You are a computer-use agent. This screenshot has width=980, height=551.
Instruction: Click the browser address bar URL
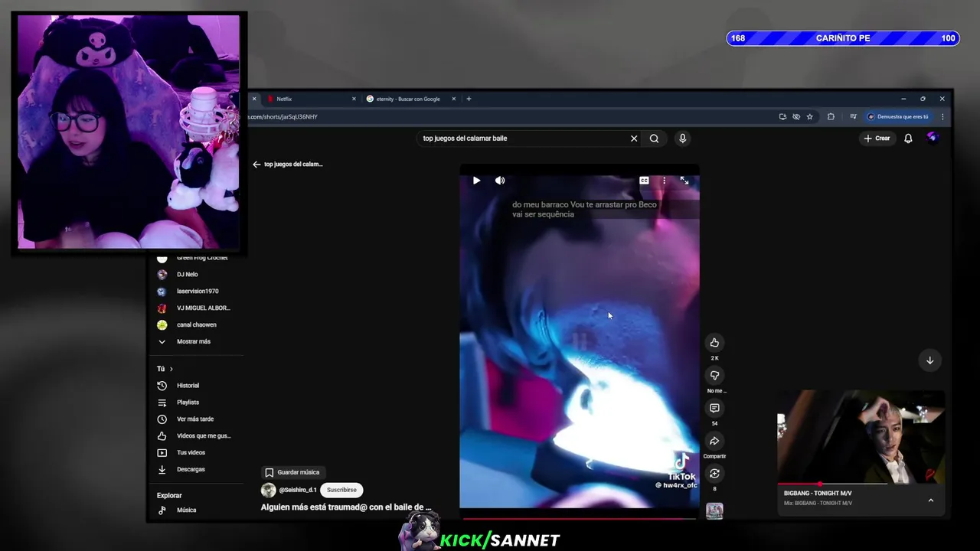283,117
